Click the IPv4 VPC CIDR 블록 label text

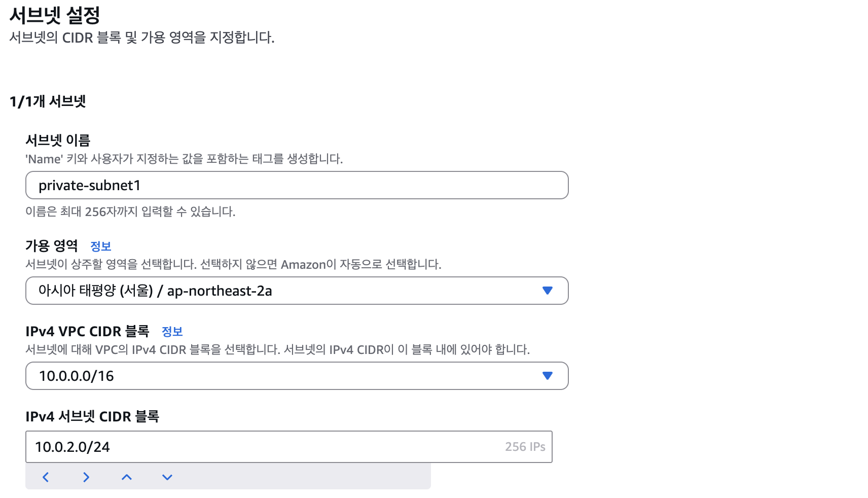coord(87,331)
